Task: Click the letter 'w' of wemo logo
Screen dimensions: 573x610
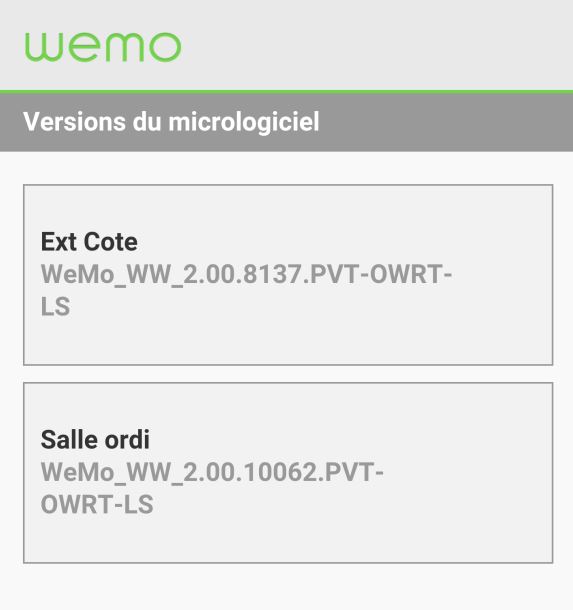Action: click(x=42, y=47)
